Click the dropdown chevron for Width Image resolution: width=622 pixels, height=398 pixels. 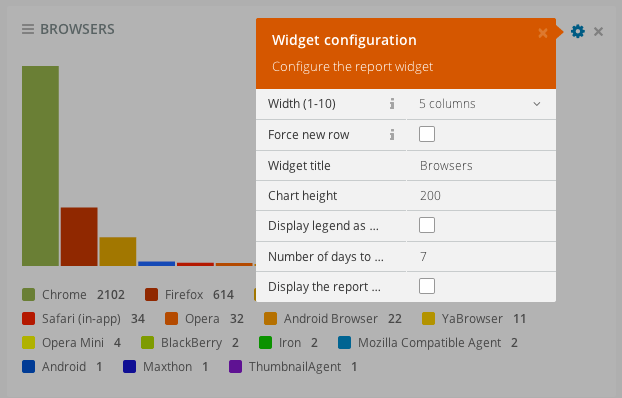537,104
